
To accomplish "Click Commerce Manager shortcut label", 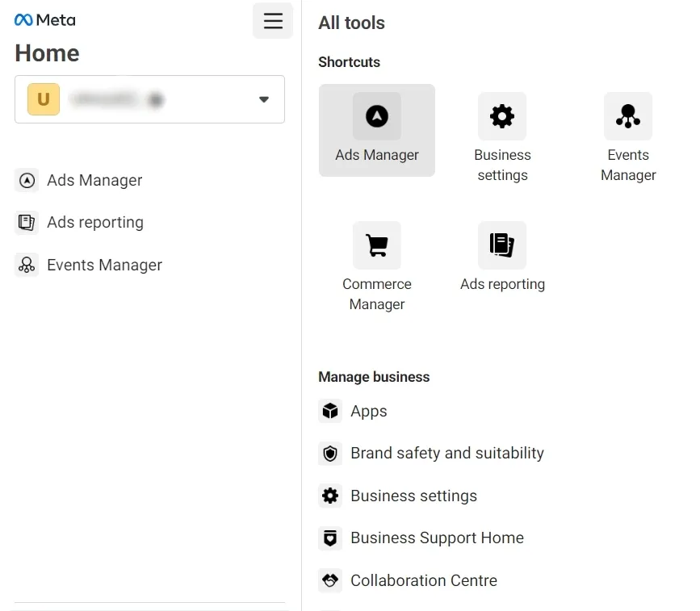I will point(377,294).
